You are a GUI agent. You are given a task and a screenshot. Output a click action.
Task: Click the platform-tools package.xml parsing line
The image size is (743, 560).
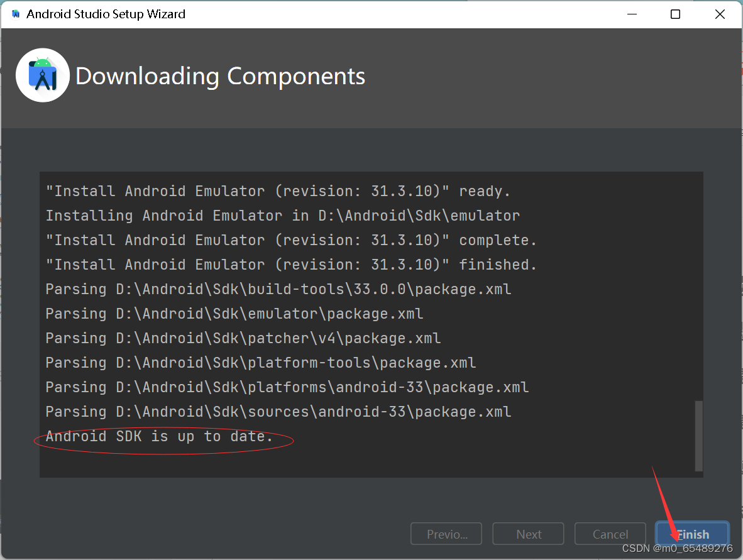[x=261, y=363]
